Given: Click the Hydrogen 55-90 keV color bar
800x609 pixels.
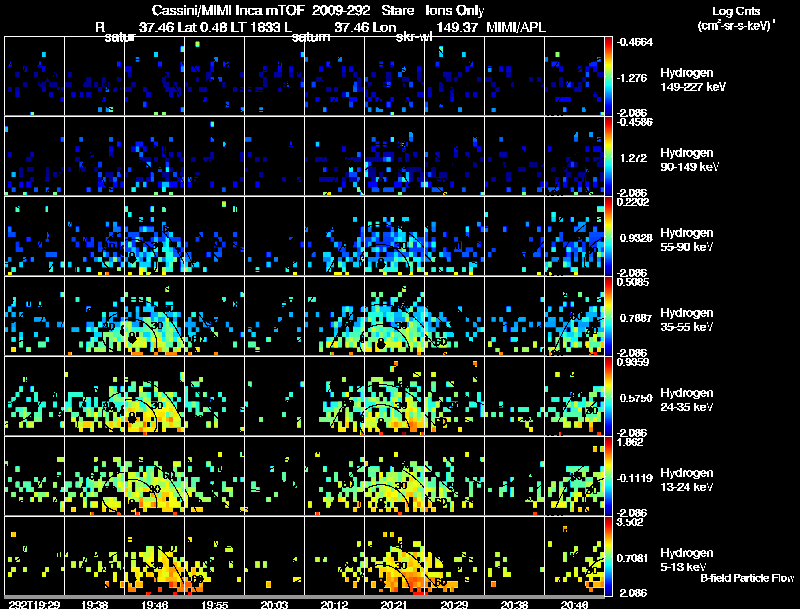Looking at the screenshot, I should [608, 236].
